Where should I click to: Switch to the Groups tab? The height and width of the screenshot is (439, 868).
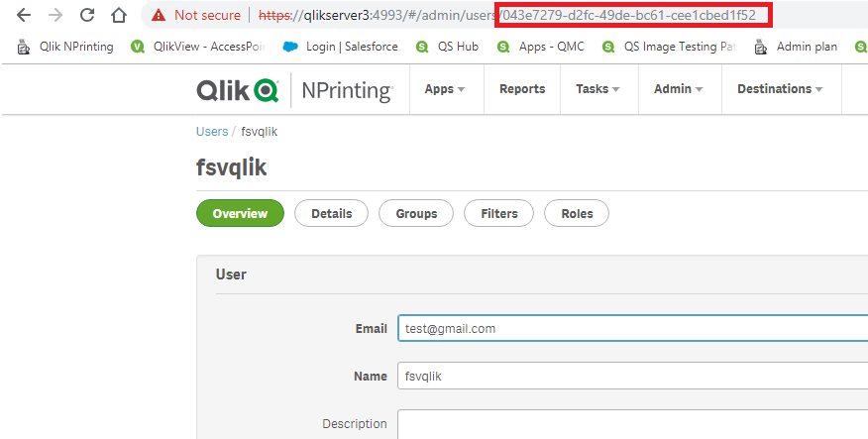[416, 214]
